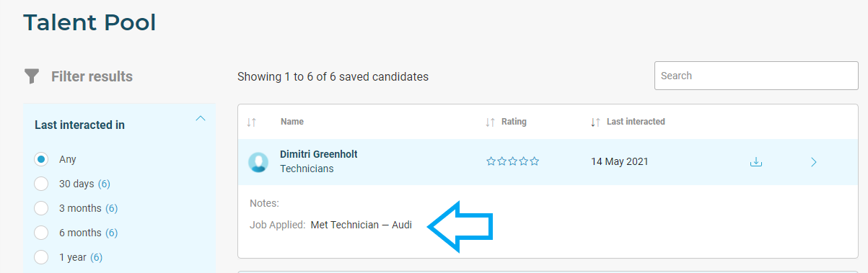This screenshot has height=273, width=868.
Task: Click the Name column header
Action: click(292, 122)
